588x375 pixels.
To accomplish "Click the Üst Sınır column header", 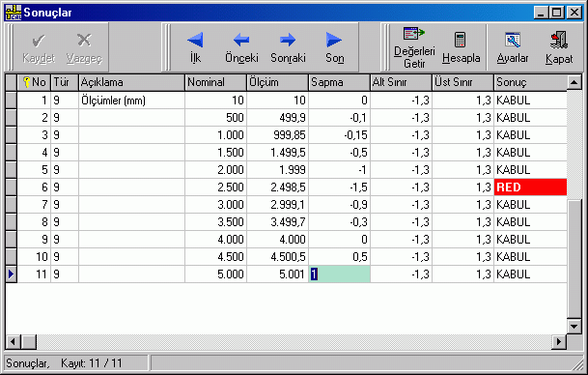I will click(463, 82).
